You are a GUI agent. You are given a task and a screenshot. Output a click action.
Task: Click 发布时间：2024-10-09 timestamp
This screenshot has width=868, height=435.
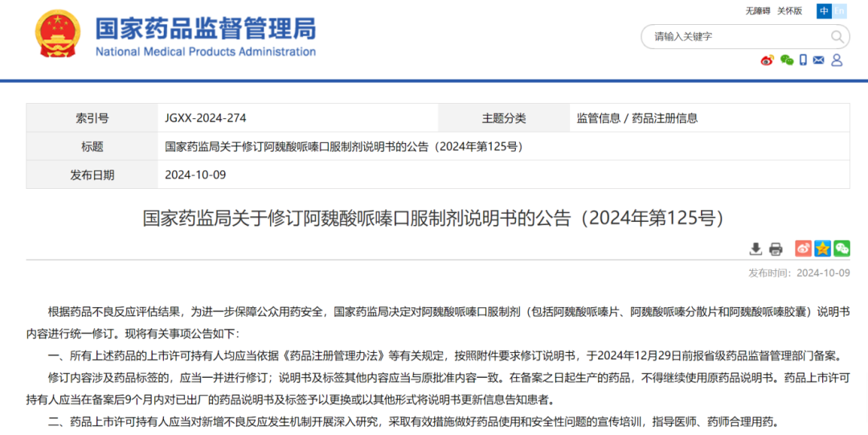click(x=799, y=273)
